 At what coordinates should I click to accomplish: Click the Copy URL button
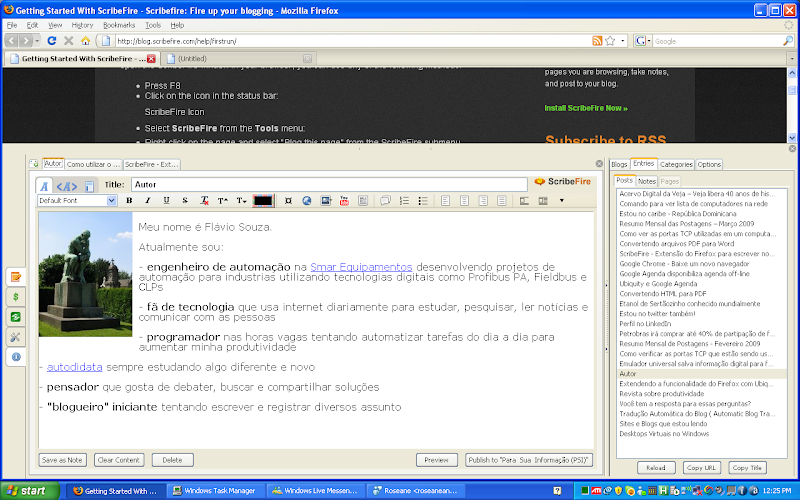point(702,467)
